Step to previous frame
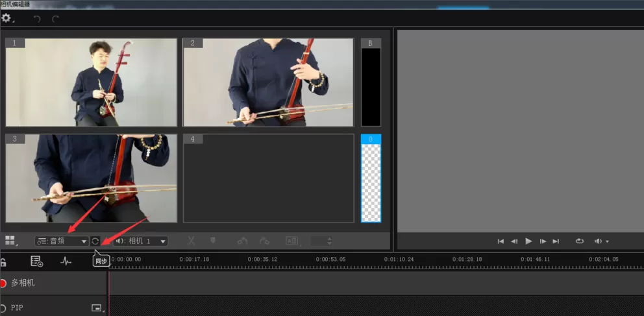 click(x=514, y=241)
